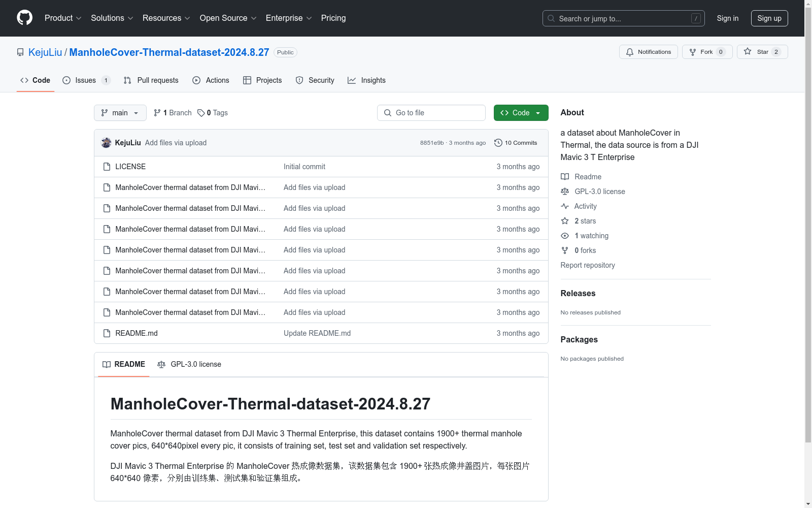Image resolution: width=812 pixels, height=508 pixels.
Task: Open the Readme book link in About
Action: tap(581, 177)
